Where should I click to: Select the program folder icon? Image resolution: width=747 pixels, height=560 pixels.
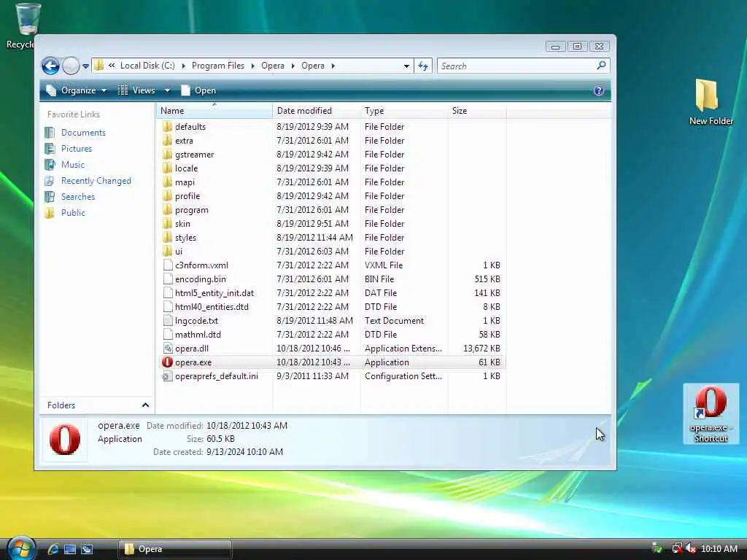click(167, 209)
